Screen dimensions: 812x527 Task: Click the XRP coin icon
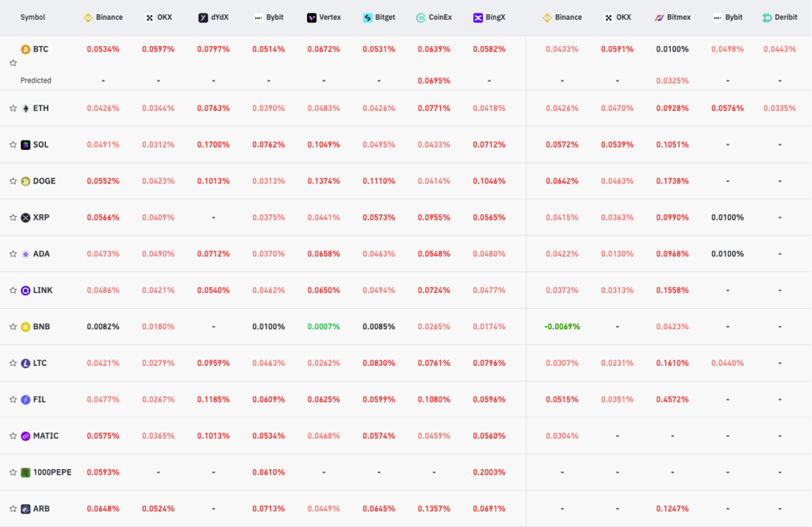(x=25, y=217)
